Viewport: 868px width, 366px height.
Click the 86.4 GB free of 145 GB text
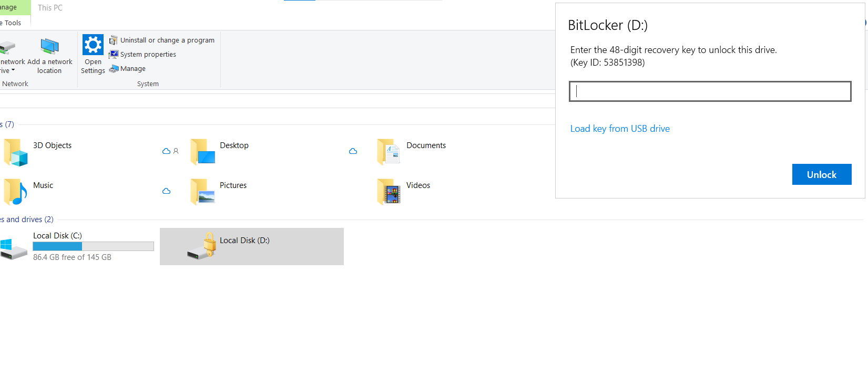pyautogui.click(x=72, y=257)
